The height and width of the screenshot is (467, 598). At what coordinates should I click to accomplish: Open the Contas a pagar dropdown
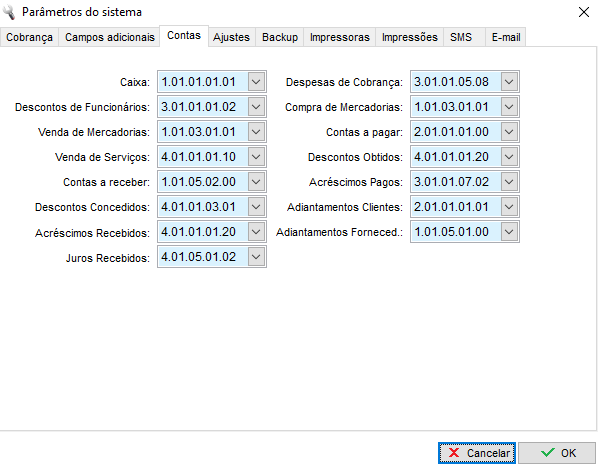(x=509, y=132)
